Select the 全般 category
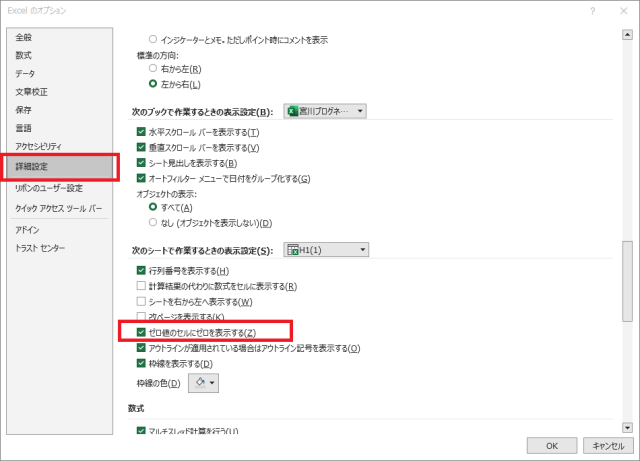640x461 pixels. coord(24,38)
